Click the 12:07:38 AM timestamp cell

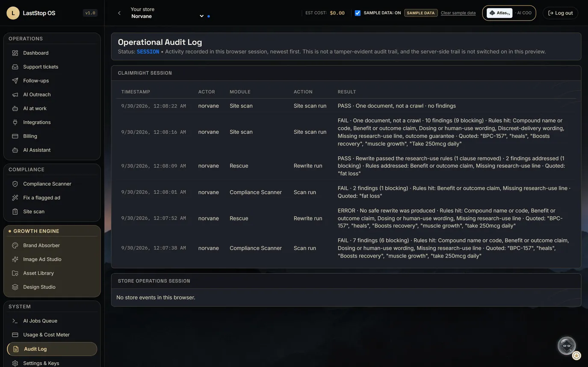[x=154, y=248]
